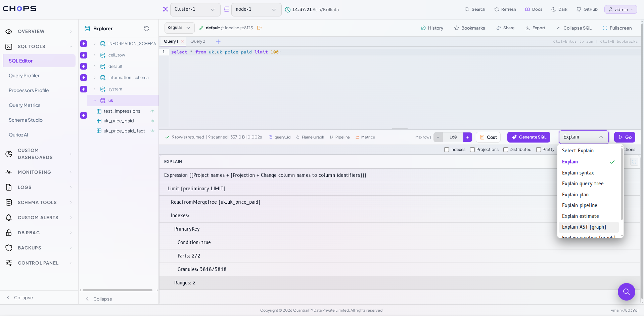Switch to the Query2 tab

(198, 41)
